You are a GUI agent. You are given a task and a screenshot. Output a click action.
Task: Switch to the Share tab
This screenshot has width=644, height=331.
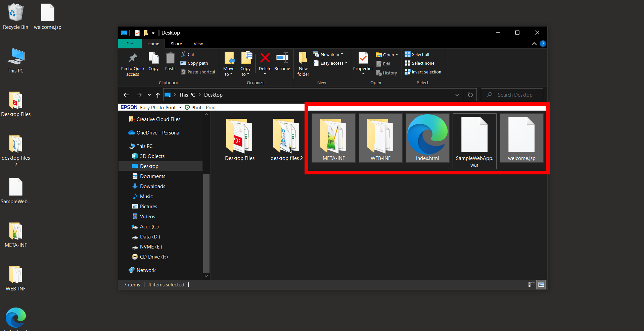176,44
